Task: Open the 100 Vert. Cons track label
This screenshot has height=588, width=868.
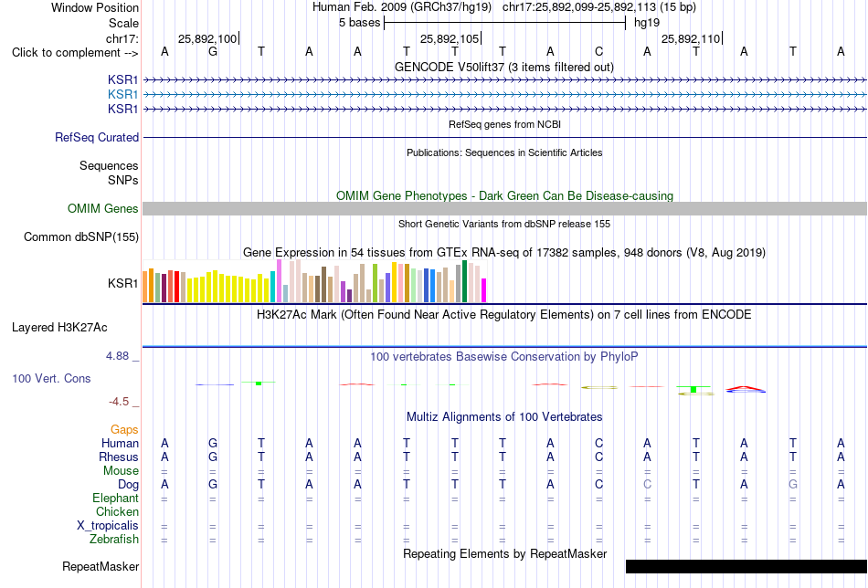Action: (x=51, y=378)
